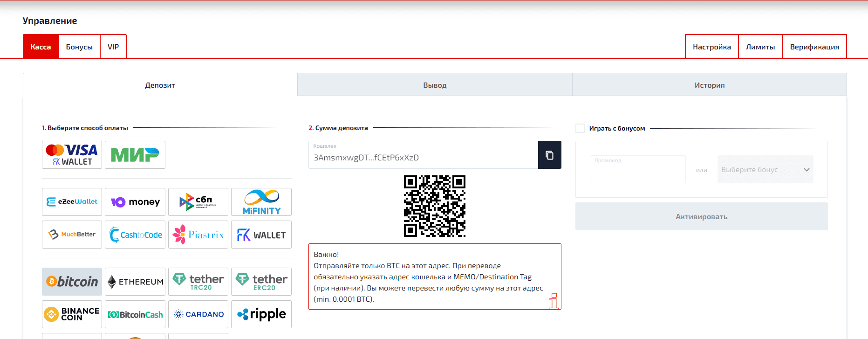Choose MiFinity payment method
This screenshot has height=339, width=868.
coord(261,202)
